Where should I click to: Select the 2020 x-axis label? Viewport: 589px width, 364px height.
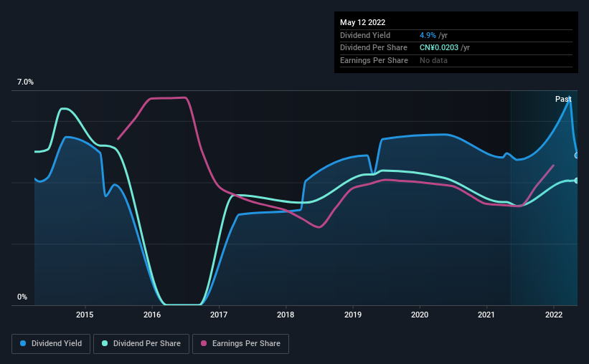point(420,315)
